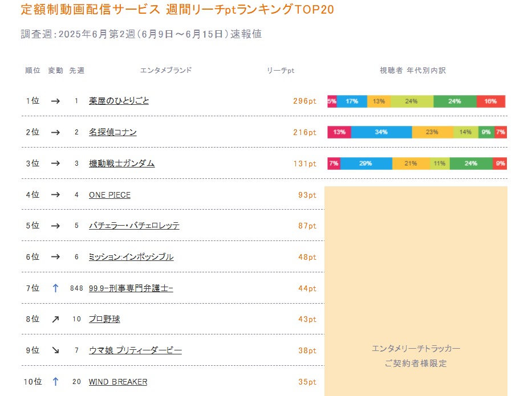Open the 薬屋のひとりごと link
This screenshot has width=532, height=396.
click(x=119, y=101)
